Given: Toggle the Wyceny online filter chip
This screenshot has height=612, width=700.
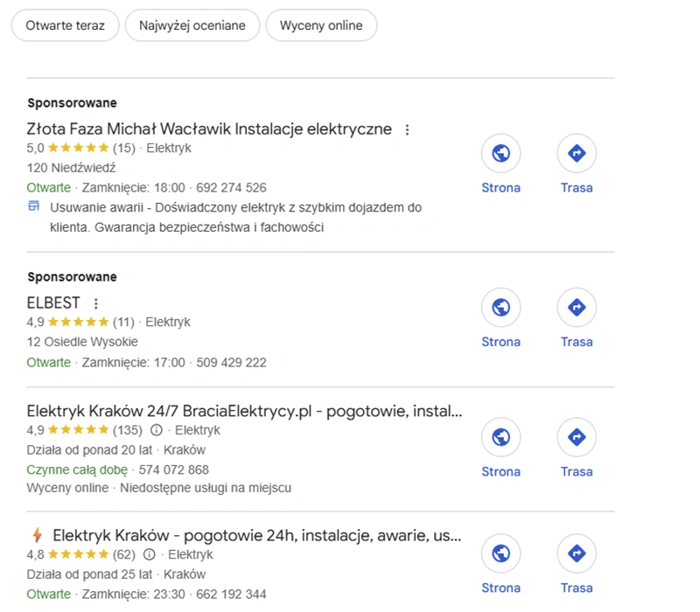Looking at the screenshot, I should click(321, 25).
